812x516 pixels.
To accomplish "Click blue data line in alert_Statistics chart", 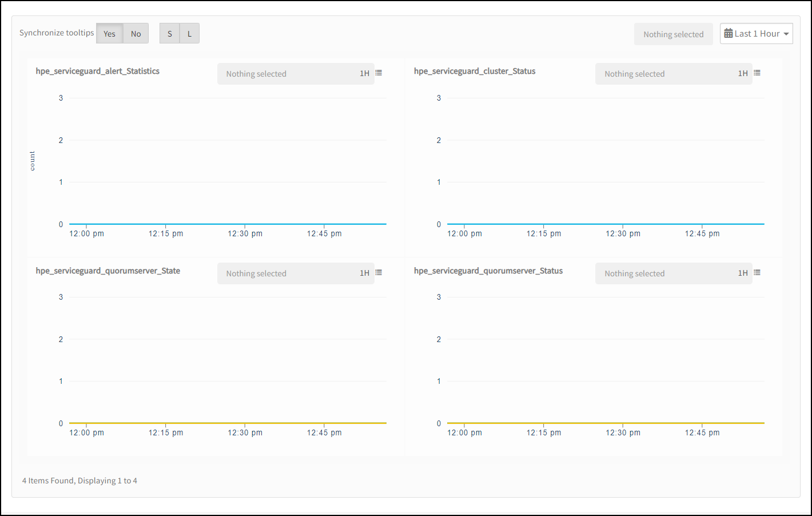I will [x=228, y=224].
